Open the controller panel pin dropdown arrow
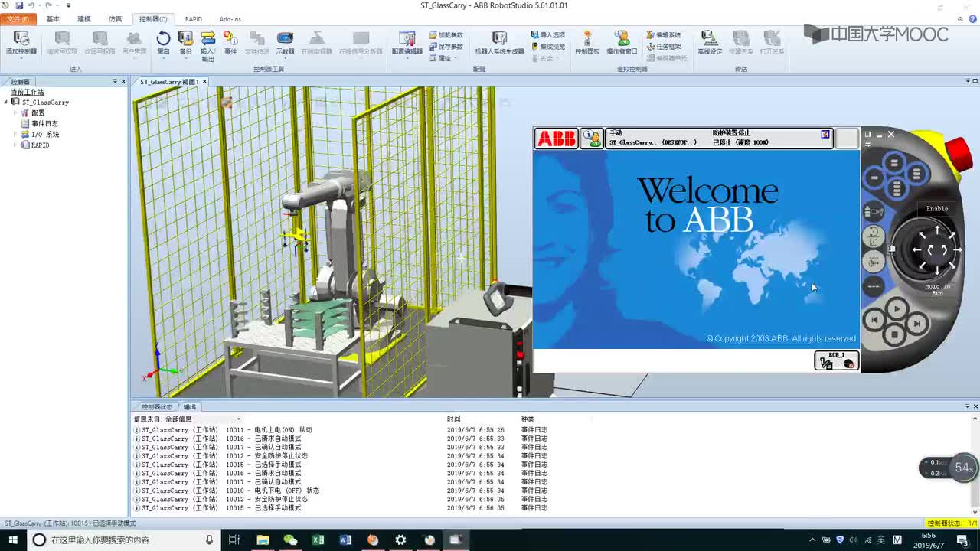980x551 pixels. 115,81
